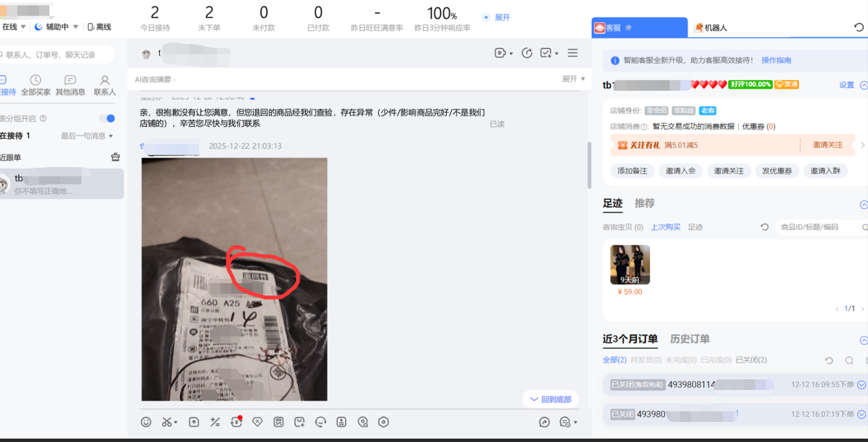Click the upload file icon in chat toolbar
The width and height of the screenshot is (868, 442).
pos(194,422)
